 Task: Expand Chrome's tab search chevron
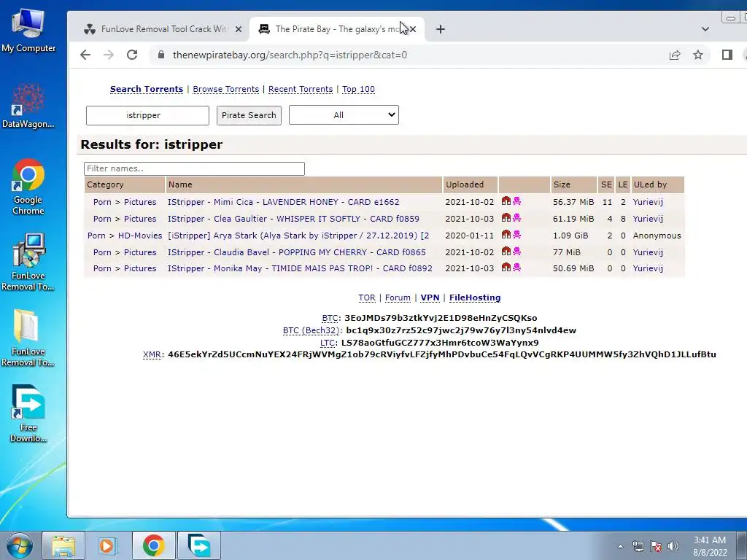pyautogui.click(x=705, y=29)
